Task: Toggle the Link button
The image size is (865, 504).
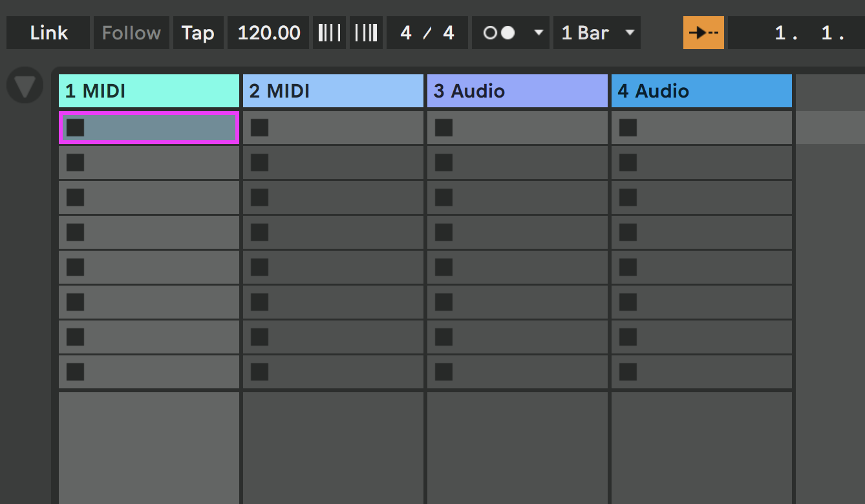Action: click(48, 33)
